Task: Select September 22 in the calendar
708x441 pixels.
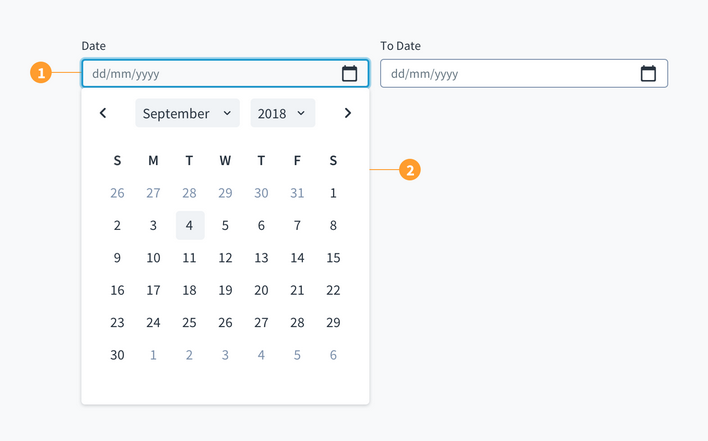Action: click(333, 290)
